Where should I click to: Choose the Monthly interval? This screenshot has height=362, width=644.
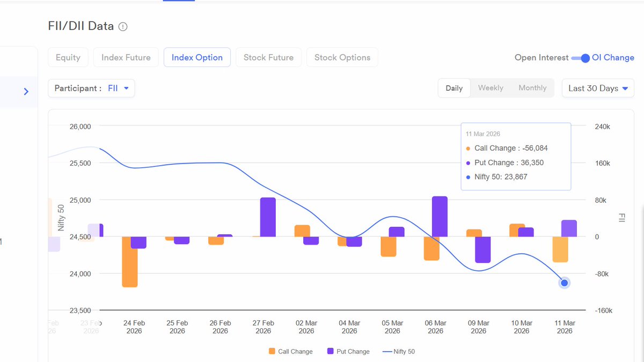pos(532,88)
